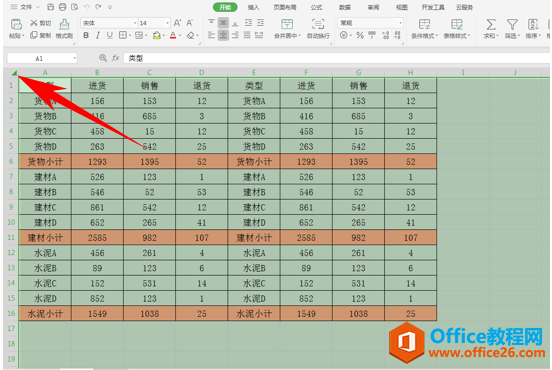This screenshot has height=370, width=552.
Task: Click the formula bar zoom magnifier icon
Action: point(103,58)
